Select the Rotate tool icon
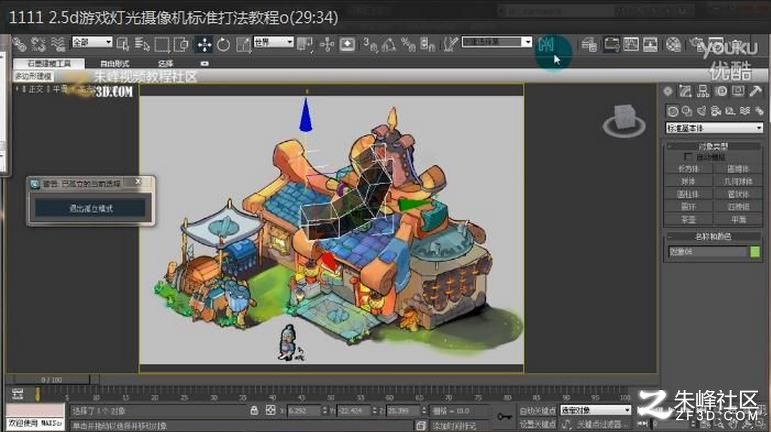This screenshot has width=771, height=432. 224,45
